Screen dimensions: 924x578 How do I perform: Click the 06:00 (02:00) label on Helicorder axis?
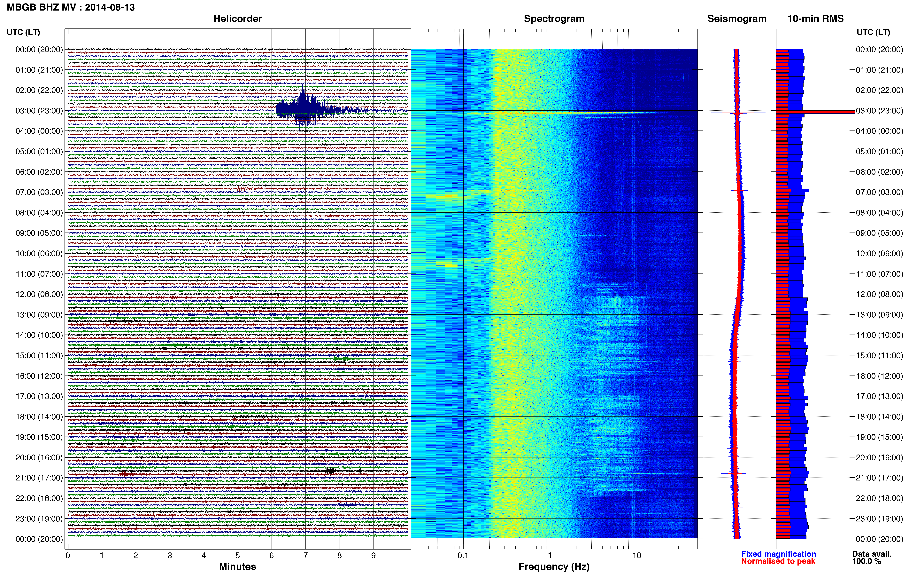click(x=39, y=172)
